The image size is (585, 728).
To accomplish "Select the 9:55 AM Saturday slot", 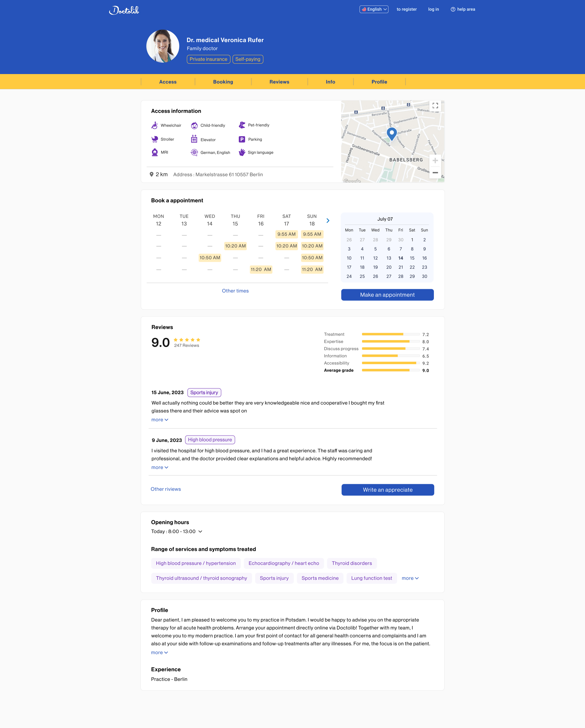I will pos(286,234).
